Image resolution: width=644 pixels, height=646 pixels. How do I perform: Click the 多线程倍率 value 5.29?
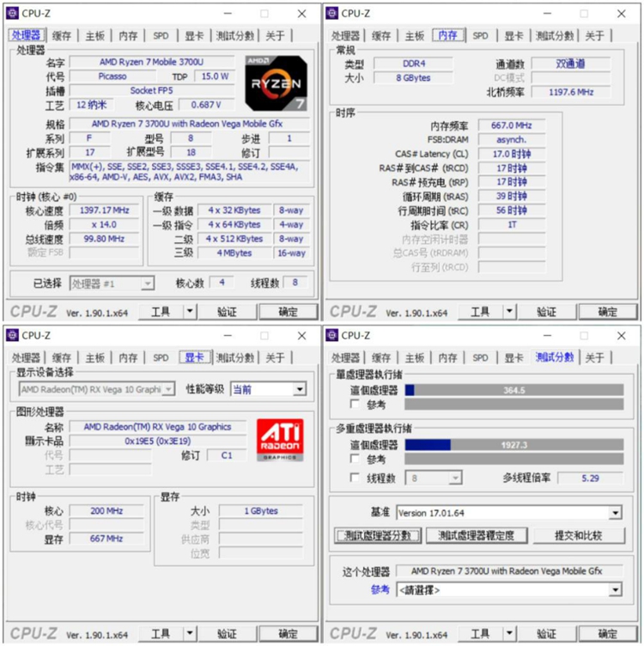590,478
